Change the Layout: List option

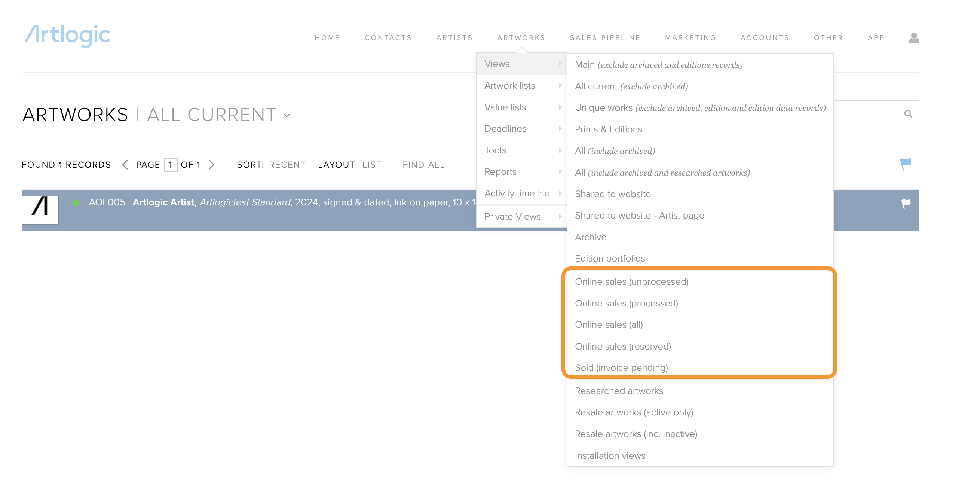pyautogui.click(x=371, y=165)
